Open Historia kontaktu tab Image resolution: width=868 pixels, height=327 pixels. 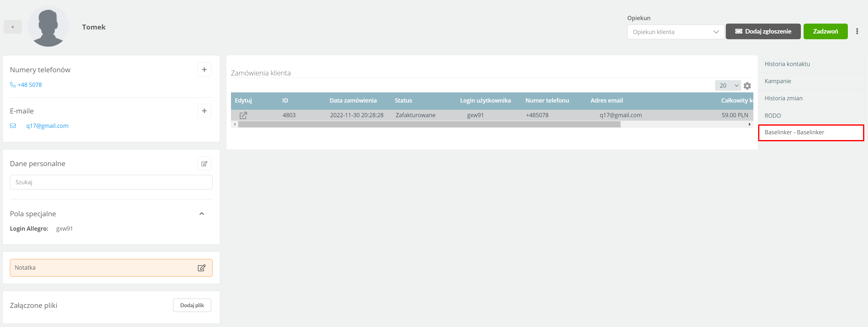(811, 64)
